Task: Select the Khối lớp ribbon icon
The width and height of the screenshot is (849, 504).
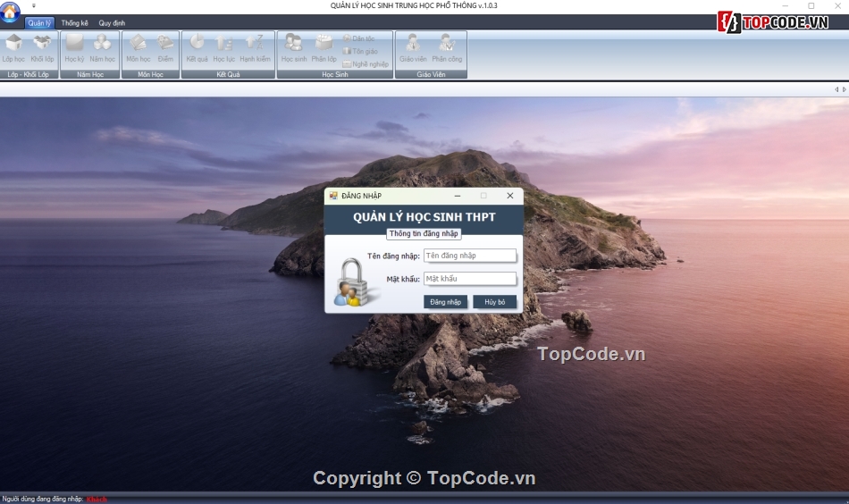Action: 43,47
